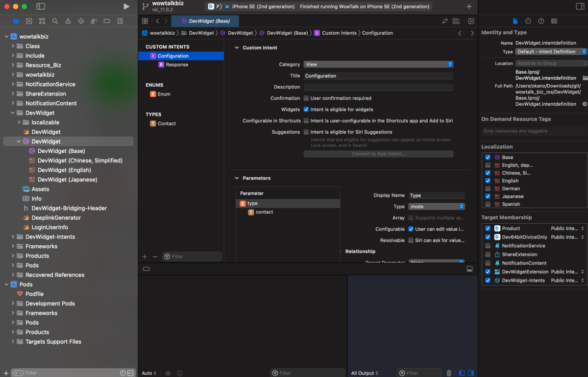Collapse the wowtalkbiz project root

tap(6, 37)
